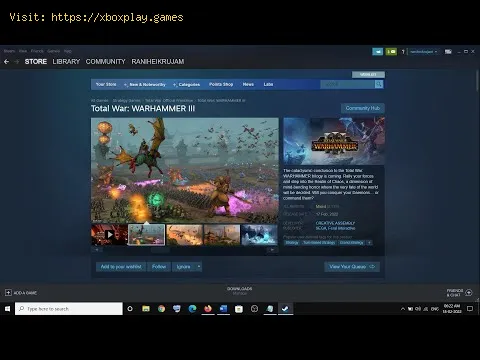Click the Steam help question mark
This screenshot has height=360, width=480.
click(403, 52)
